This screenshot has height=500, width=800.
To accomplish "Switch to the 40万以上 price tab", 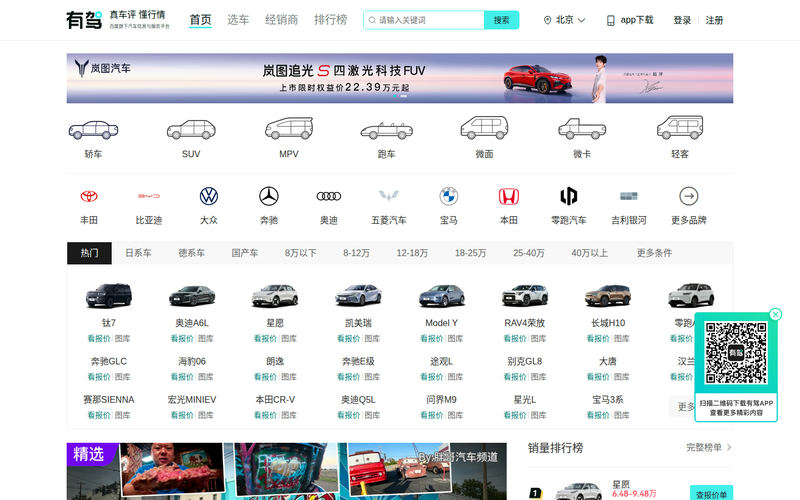I will click(x=589, y=253).
